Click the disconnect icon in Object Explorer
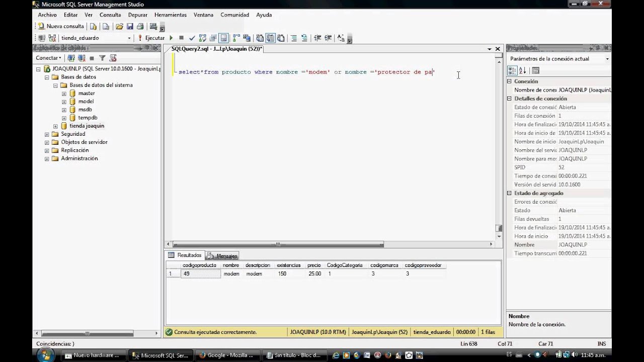The height and width of the screenshot is (362, 644). (x=82, y=58)
